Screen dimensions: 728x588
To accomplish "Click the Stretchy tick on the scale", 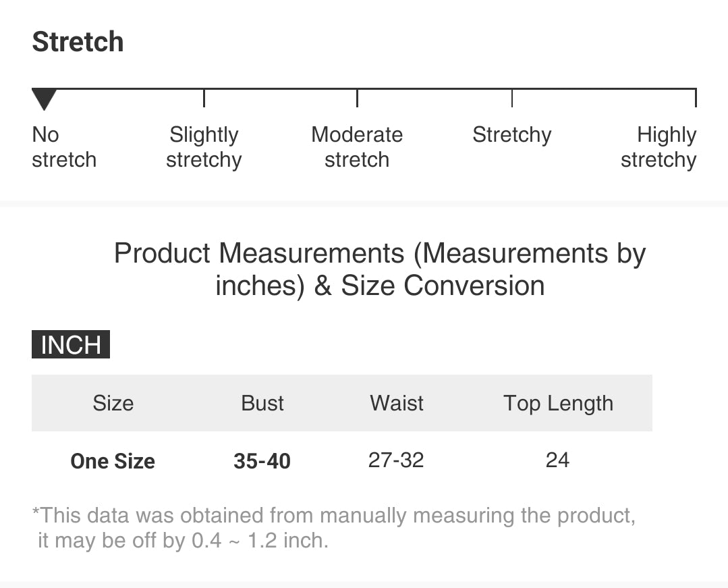I will point(512,98).
